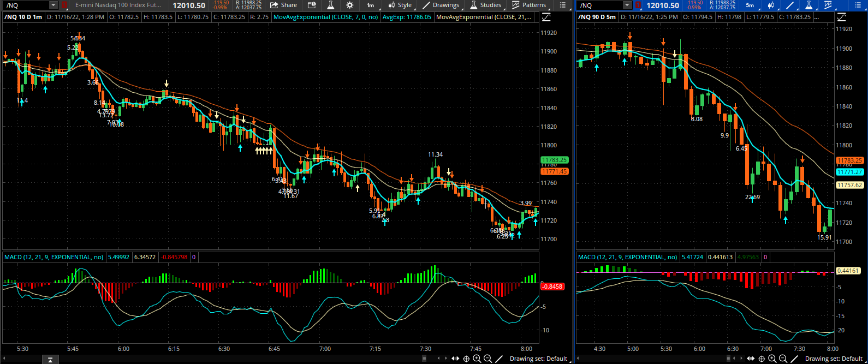The image size is (868, 364).
Task: Open the Style menu
Action: (400, 5)
